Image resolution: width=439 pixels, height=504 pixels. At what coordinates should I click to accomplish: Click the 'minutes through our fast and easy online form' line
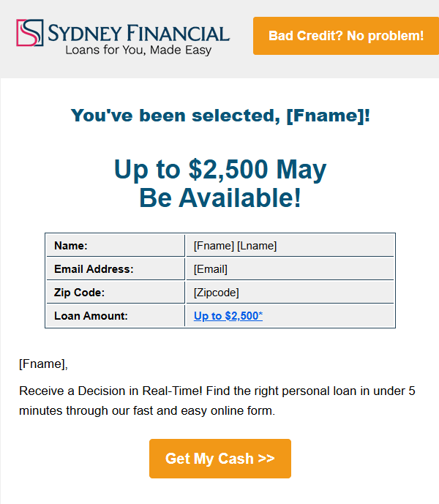[147, 410]
